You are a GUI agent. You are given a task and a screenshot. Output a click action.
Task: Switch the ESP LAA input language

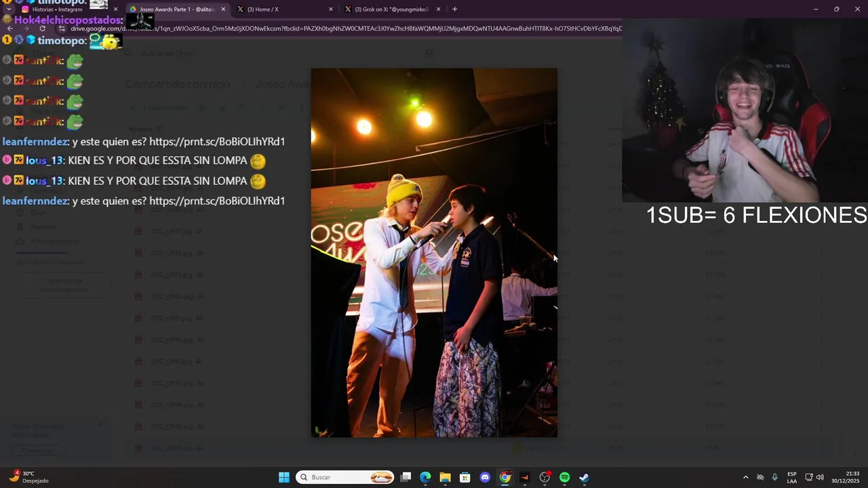792,477
